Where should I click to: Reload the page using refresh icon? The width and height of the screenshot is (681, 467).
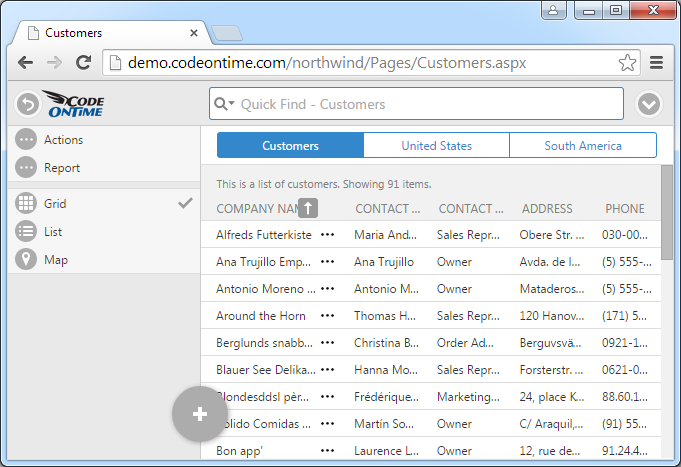[x=84, y=63]
